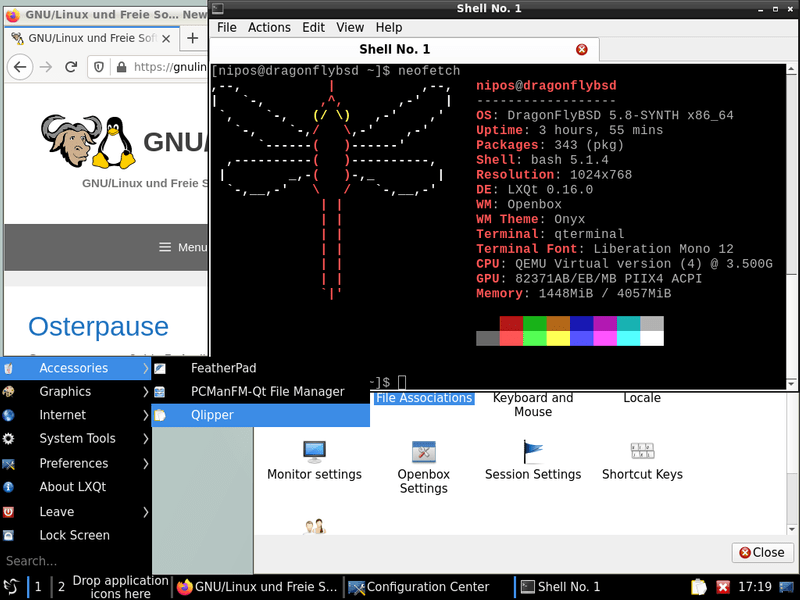Click the Lock Screen icon
Screen dimensions: 800x600
click(x=8, y=536)
